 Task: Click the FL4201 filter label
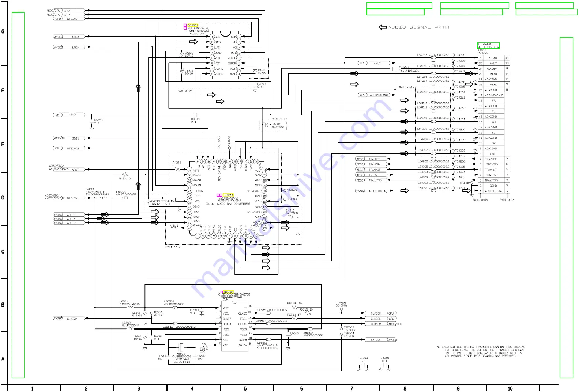[404, 67]
